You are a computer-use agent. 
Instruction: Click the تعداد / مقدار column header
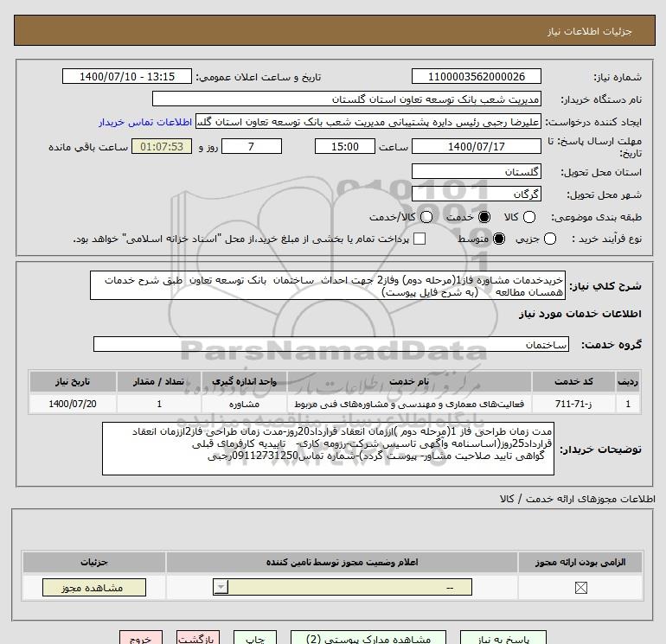159,381
